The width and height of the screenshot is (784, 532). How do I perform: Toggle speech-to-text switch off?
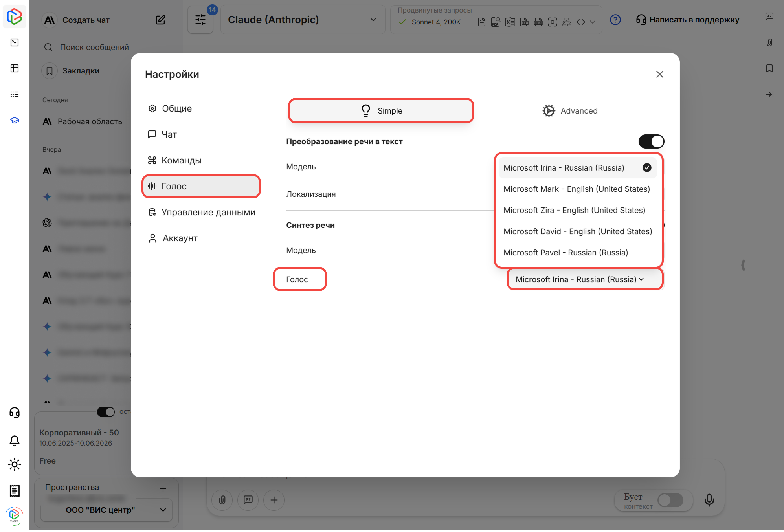(651, 141)
